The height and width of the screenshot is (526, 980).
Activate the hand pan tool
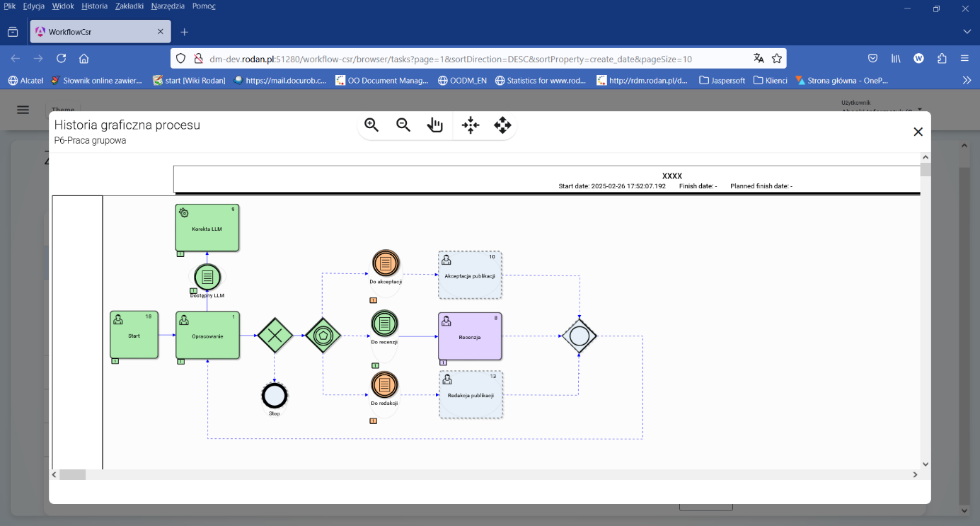coord(435,125)
